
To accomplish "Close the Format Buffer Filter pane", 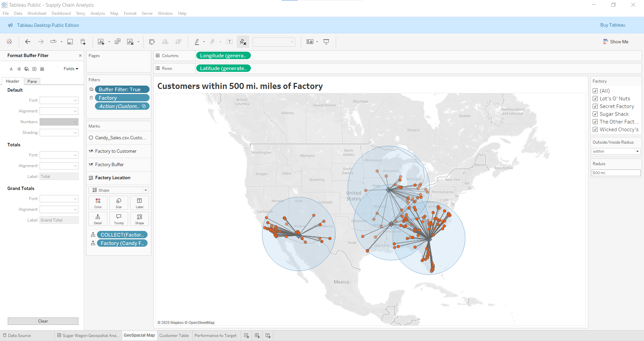I will 80,56.
